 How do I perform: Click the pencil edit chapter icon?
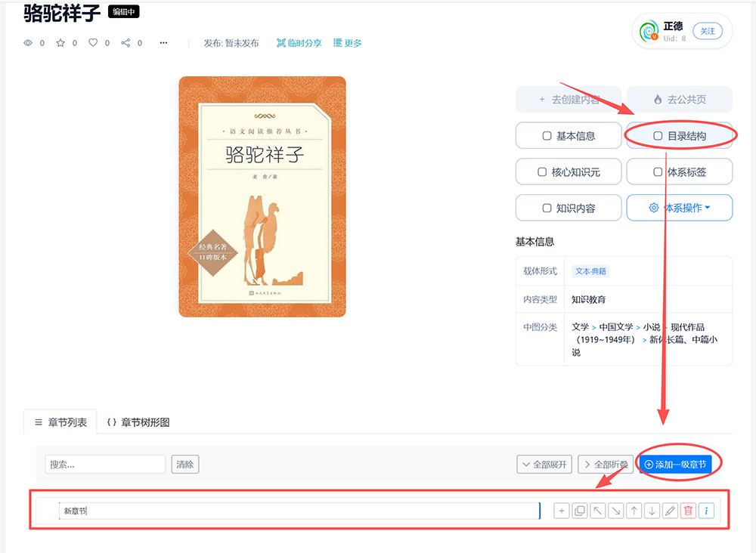(670, 511)
